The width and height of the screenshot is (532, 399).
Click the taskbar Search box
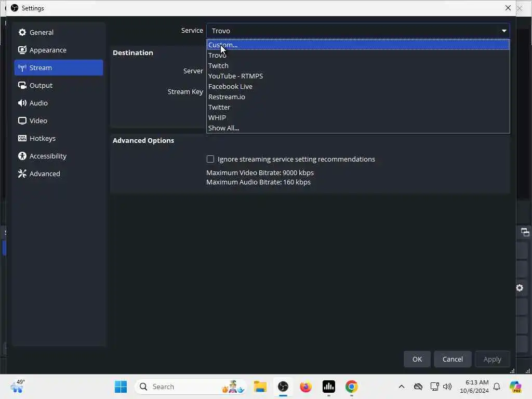(191, 387)
